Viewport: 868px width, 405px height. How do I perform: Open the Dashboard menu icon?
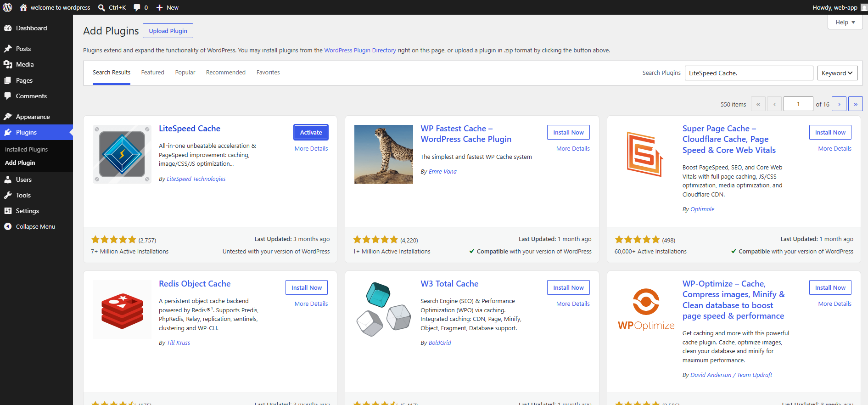pyautogui.click(x=8, y=28)
